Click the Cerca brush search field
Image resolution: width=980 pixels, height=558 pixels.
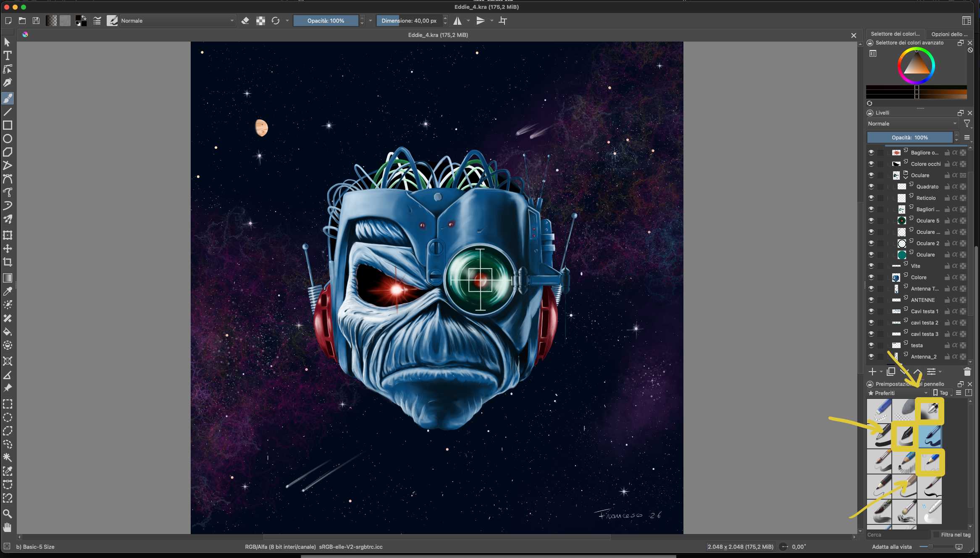(x=897, y=534)
